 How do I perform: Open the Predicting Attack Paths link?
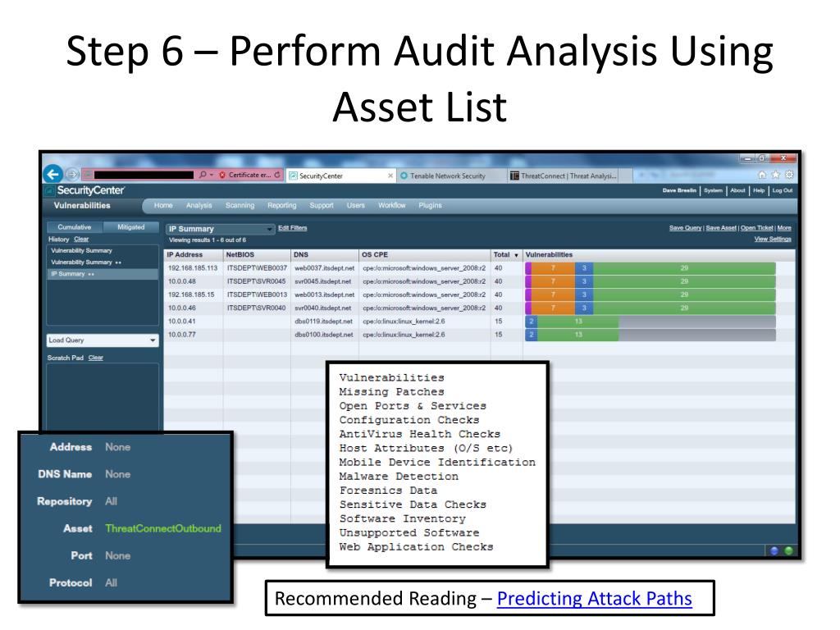pyautogui.click(x=594, y=598)
